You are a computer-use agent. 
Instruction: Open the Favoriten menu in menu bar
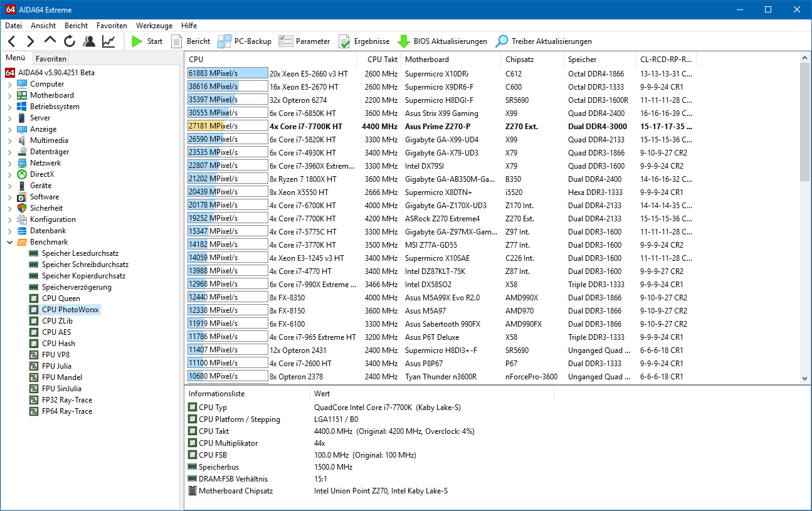point(112,26)
